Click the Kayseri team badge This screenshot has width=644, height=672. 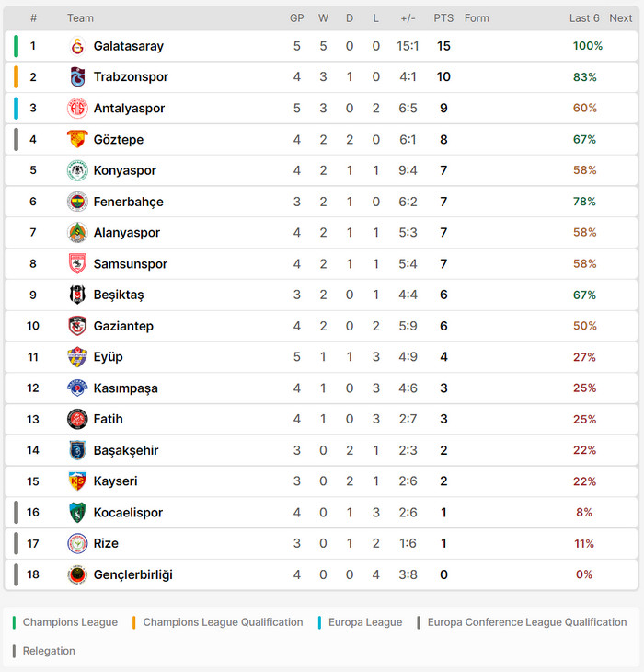(x=77, y=481)
